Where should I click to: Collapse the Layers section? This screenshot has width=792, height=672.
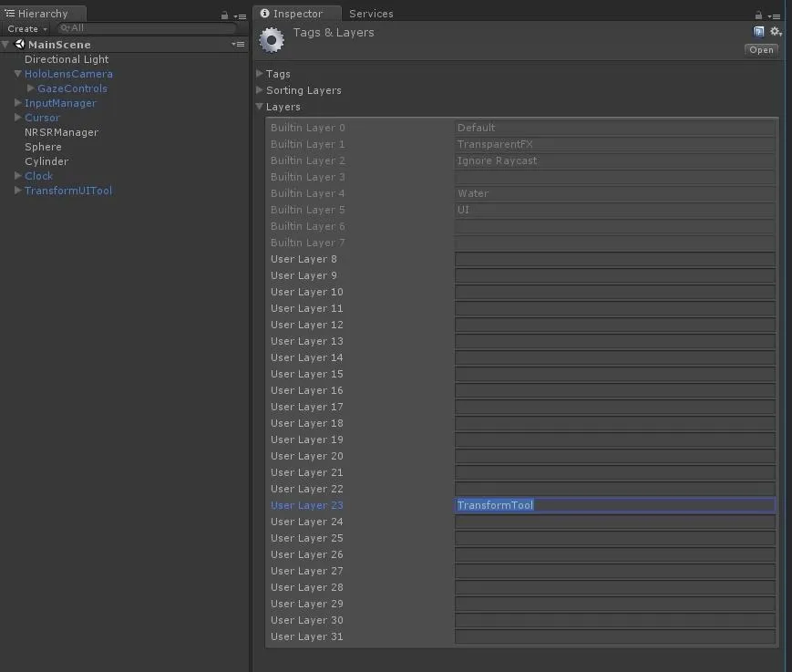tap(260, 107)
